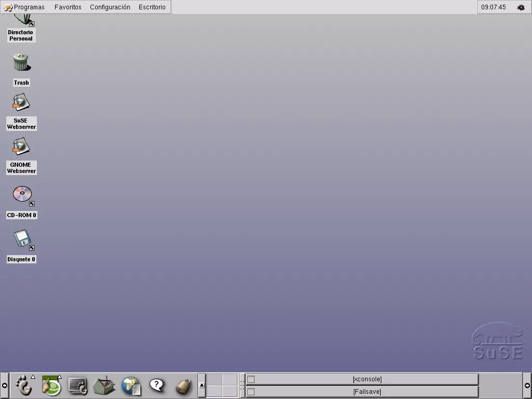532x399 pixels.
Task: Open the SuSE Webserver URL icon
Action: 21,102
